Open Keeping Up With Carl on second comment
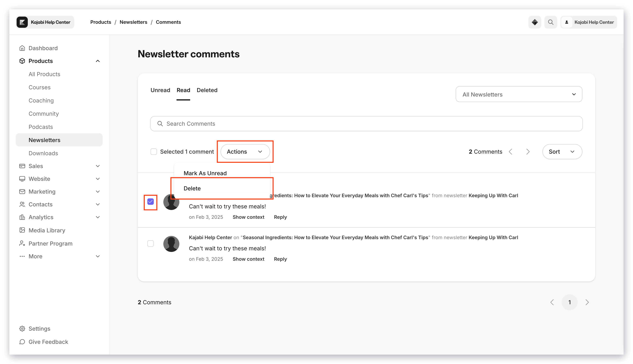Viewport: 633px width, 364px height. coord(493,237)
